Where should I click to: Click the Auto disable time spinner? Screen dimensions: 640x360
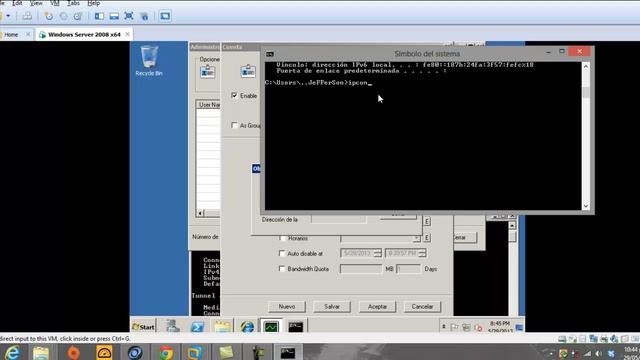click(x=422, y=253)
